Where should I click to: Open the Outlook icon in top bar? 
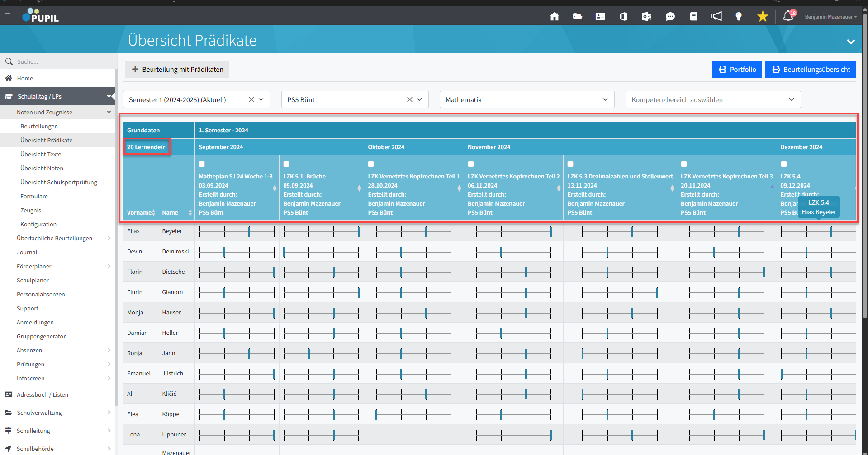coord(646,17)
